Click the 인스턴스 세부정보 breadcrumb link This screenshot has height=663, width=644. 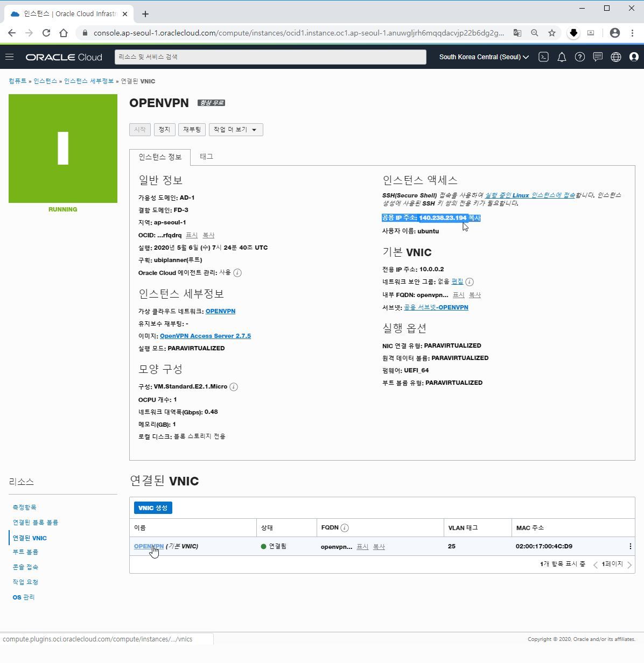89,81
